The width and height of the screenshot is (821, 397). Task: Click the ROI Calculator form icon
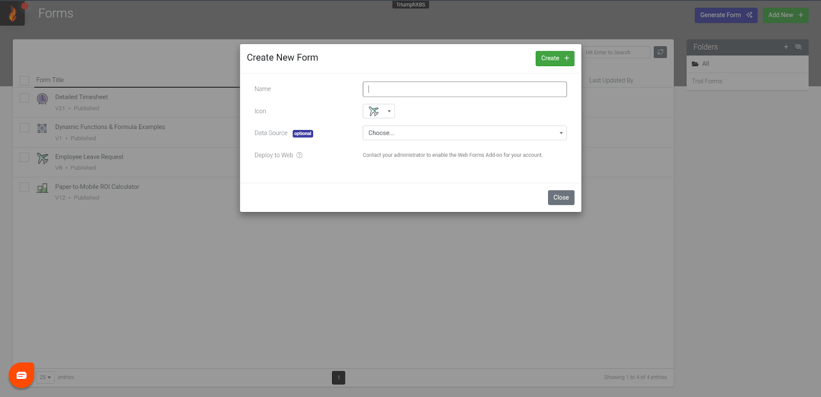[x=42, y=188]
